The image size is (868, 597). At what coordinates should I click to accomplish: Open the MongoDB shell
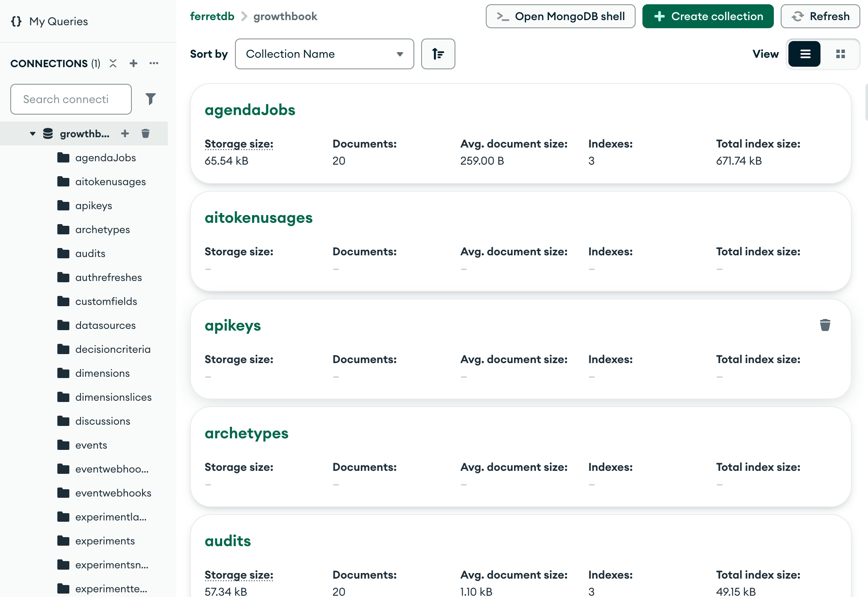(x=560, y=16)
